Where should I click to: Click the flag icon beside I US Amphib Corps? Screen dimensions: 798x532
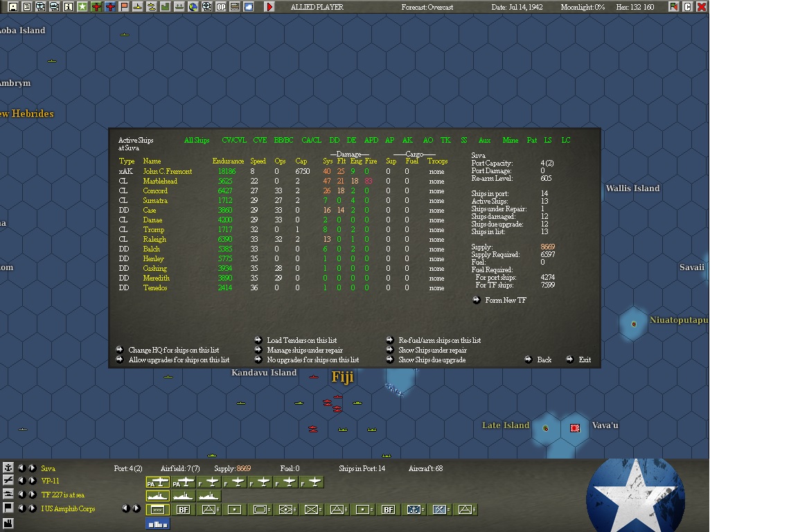click(x=8, y=508)
